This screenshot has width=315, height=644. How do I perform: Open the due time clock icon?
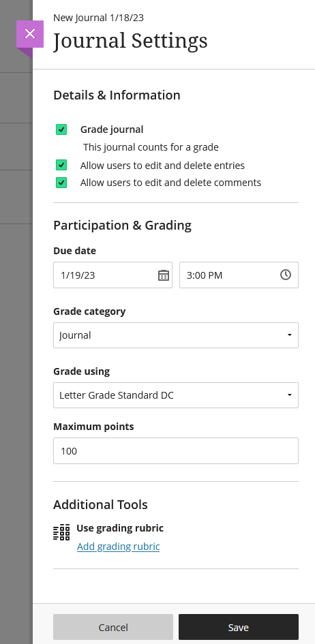point(286,275)
